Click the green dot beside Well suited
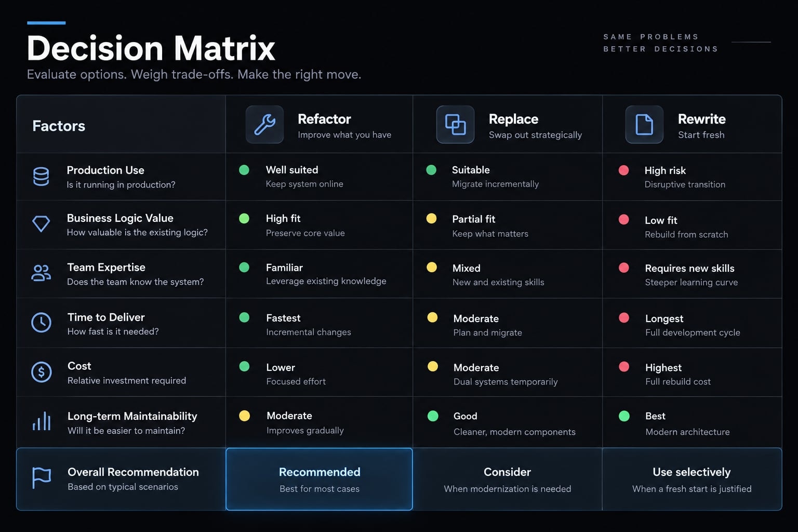798x532 pixels. tap(244, 170)
